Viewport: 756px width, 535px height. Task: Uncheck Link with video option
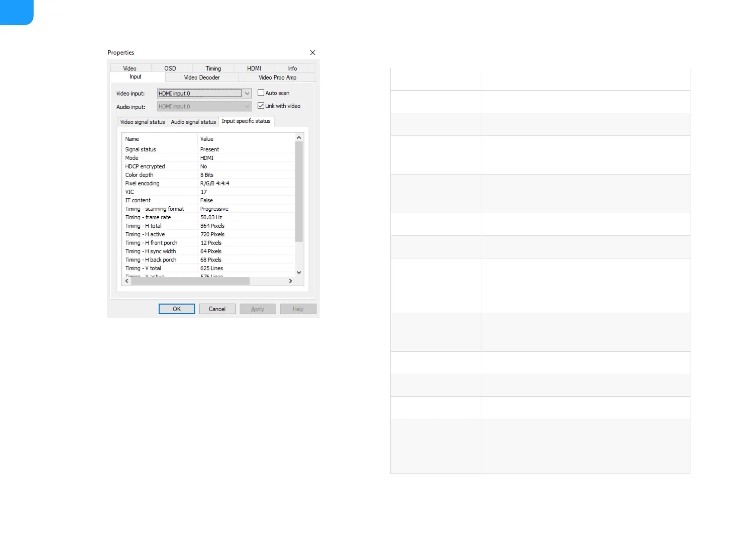click(x=261, y=106)
